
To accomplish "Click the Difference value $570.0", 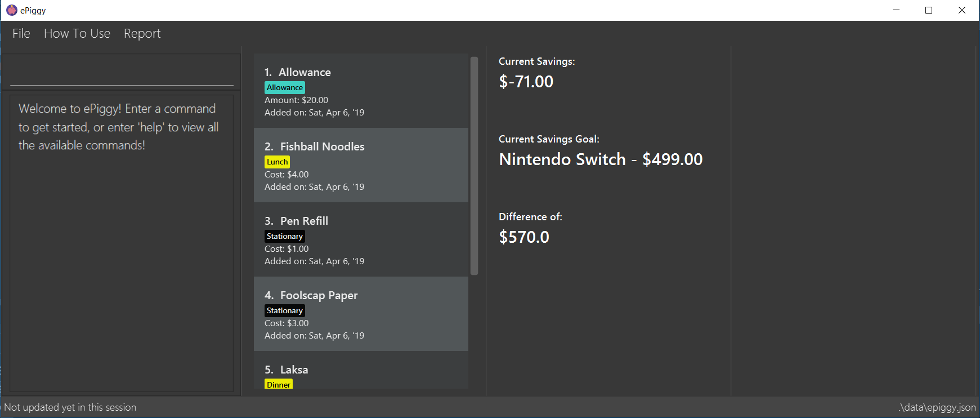I will [524, 237].
